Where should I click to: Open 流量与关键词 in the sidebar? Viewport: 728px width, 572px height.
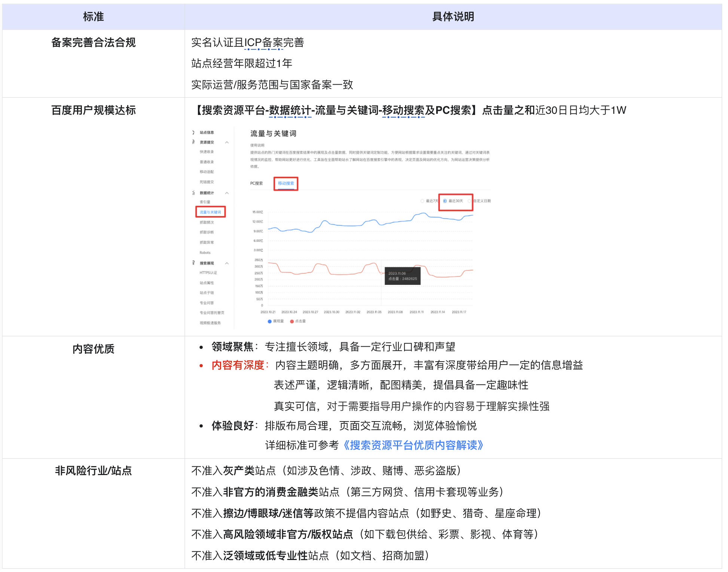click(x=211, y=212)
